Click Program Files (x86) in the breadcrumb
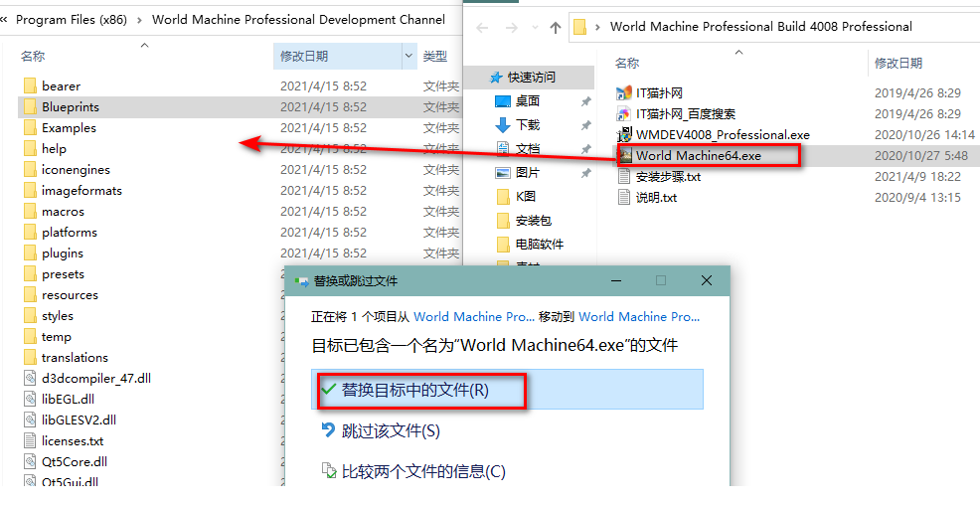Screen dimensions: 980x505 click(x=72, y=20)
